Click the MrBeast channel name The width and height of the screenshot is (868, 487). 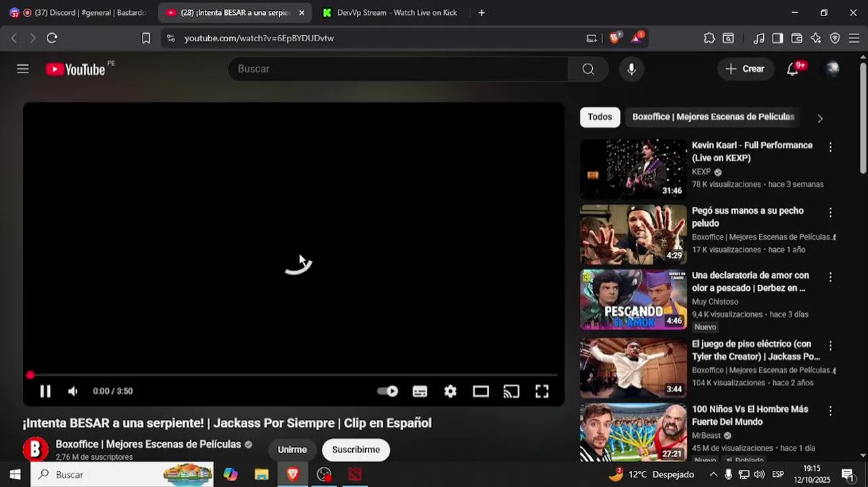click(x=706, y=436)
